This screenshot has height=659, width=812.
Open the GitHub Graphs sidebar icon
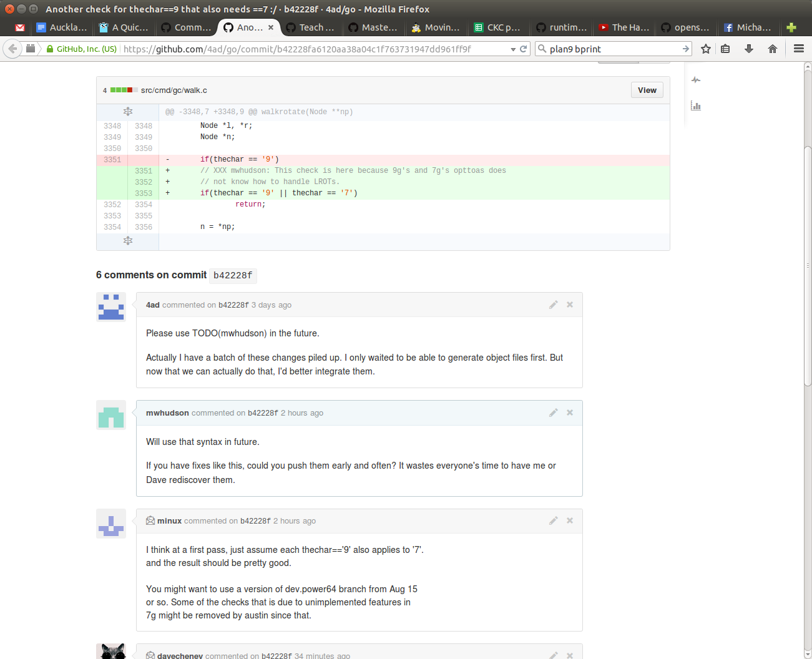696,105
